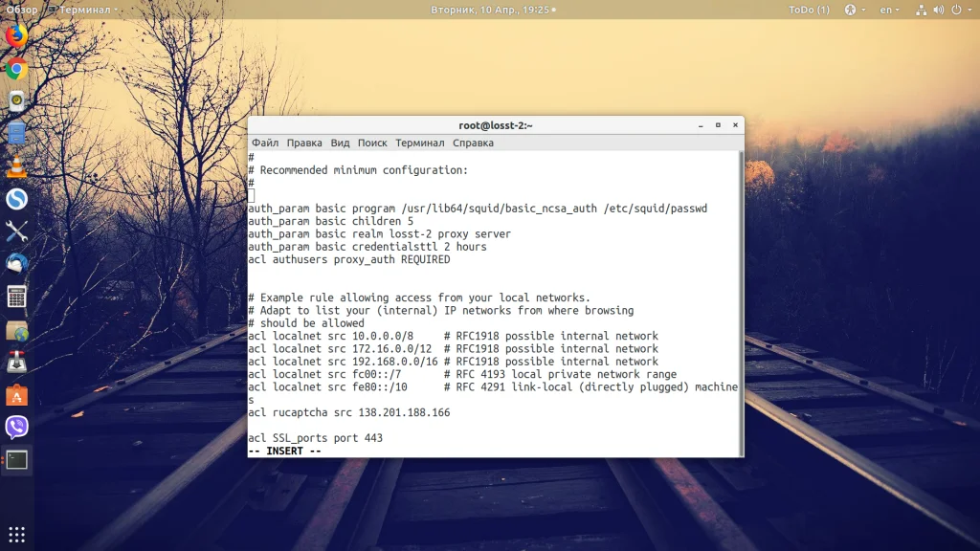This screenshot has height=551, width=980.
Task: Click the 'auth_param basic children 5' line
Action: coord(330,221)
